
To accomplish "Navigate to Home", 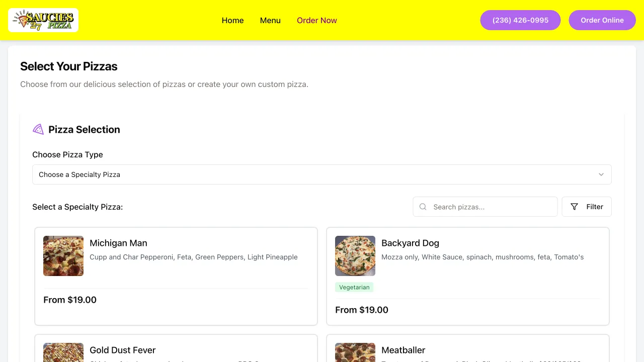I will [x=232, y=20].
